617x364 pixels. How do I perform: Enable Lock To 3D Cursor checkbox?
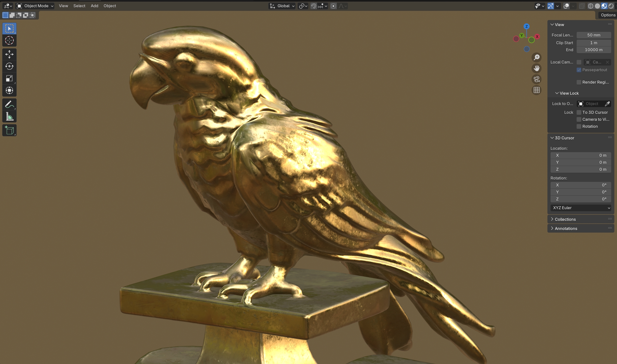coord(579,112)
